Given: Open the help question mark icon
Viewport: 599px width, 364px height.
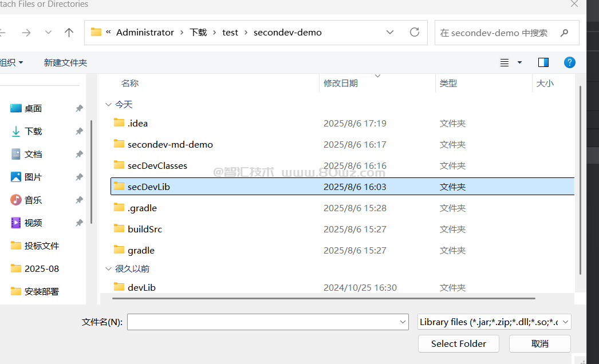Looking at the screenshot, I should tap(569, 62).
